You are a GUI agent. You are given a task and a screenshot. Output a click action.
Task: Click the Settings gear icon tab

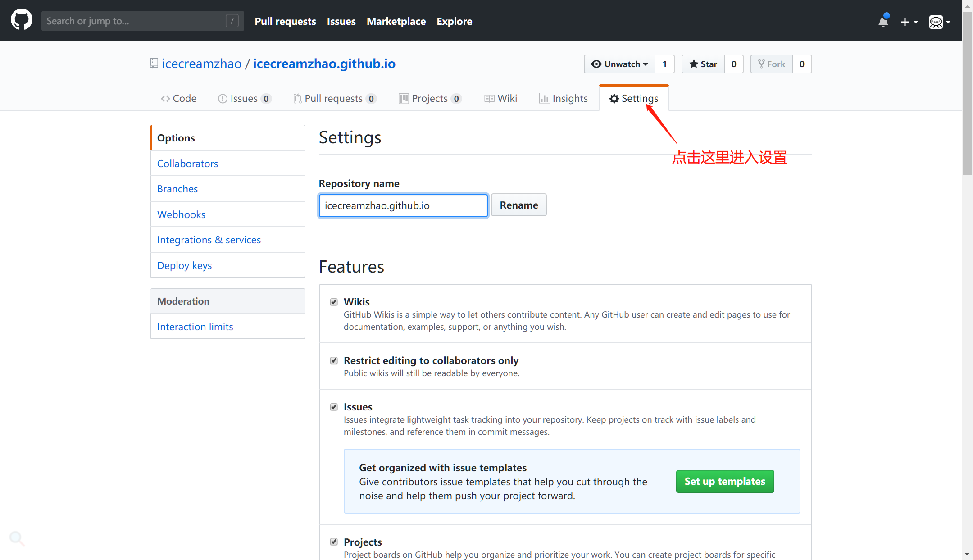click(633, 98)
